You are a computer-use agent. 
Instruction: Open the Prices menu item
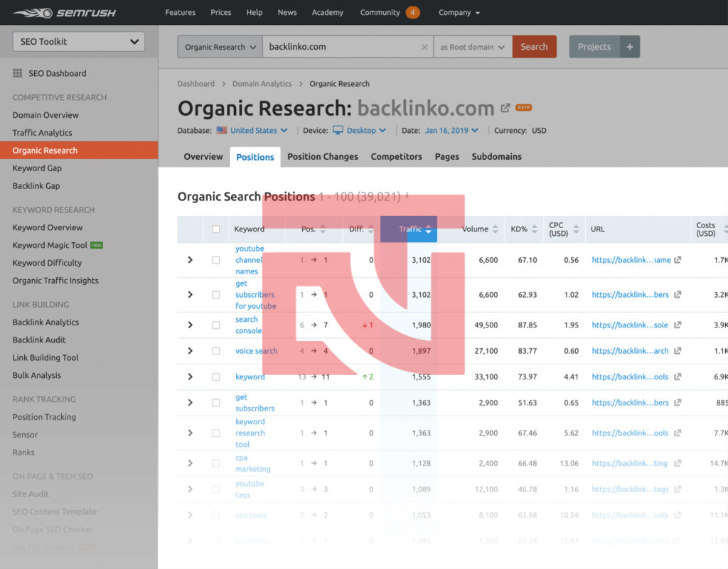point(220,13)
